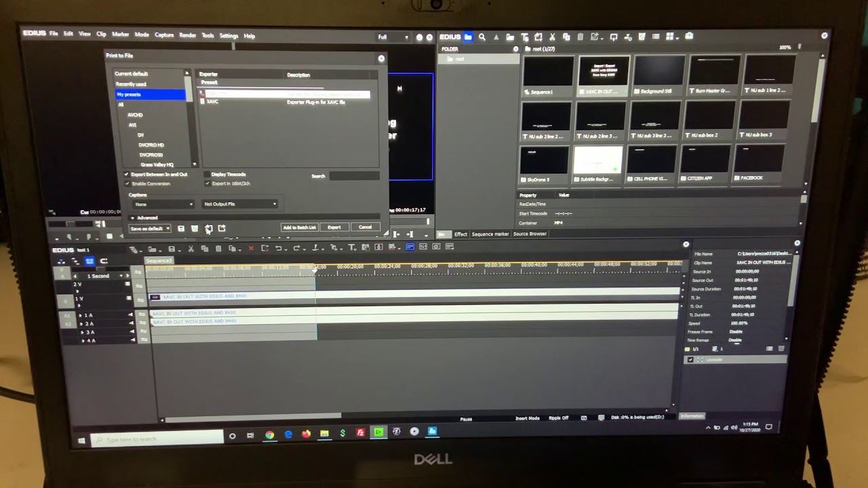
Task: Select the Background Still thumbnail in bin
Action: tap(659, 76)
